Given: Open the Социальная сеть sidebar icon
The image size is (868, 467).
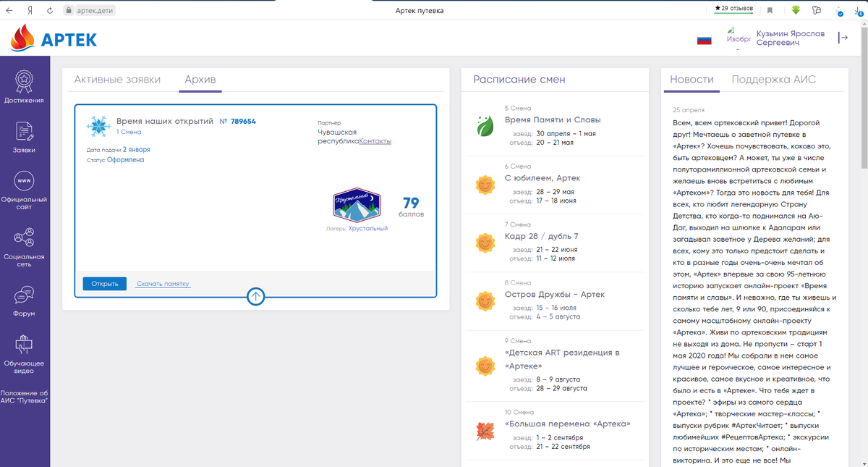Looking at the screenshot, I should pos(24,237).
